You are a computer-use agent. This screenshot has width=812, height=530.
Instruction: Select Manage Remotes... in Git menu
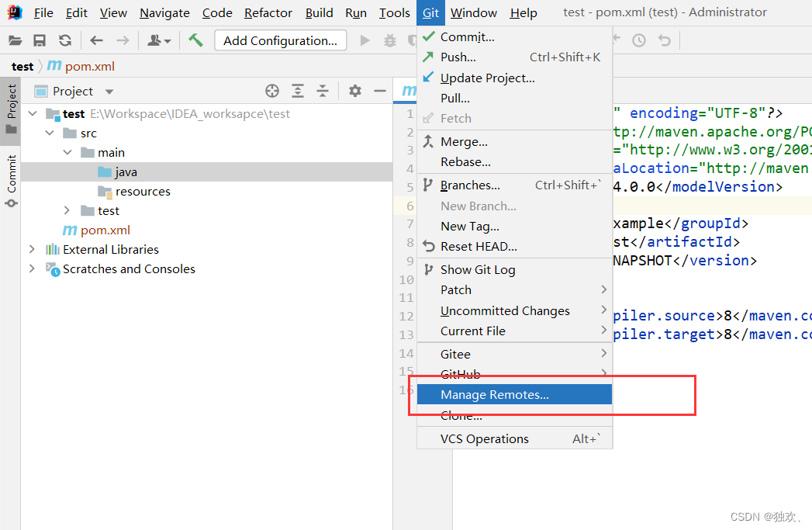[x=514, y=394]
